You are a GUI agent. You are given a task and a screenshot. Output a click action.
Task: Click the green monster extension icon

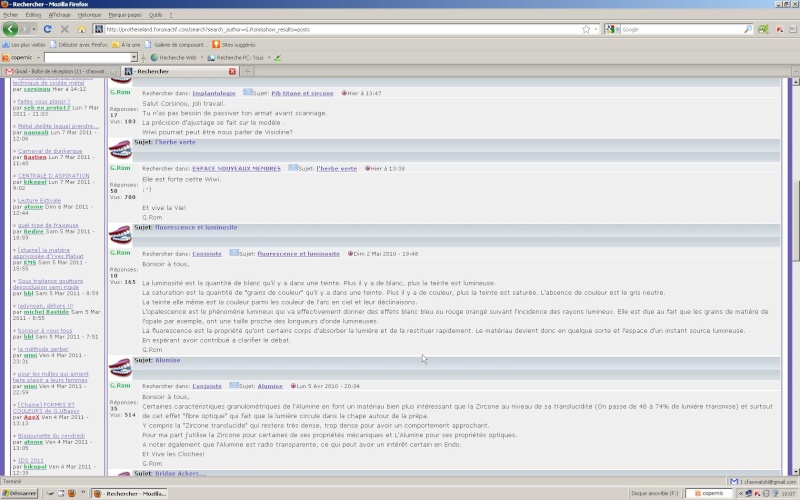(763, 29)
